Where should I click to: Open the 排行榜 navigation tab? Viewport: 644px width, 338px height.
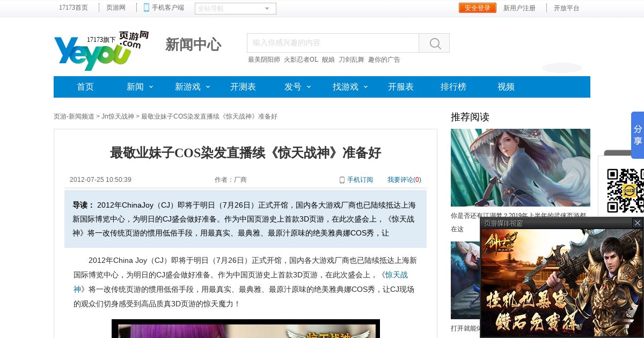(x=453, y=87)
